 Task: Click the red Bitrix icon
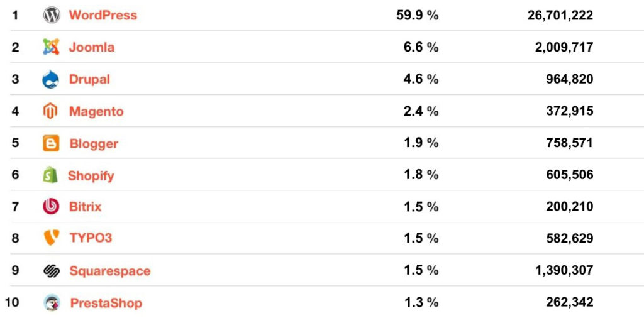[51, 206]
